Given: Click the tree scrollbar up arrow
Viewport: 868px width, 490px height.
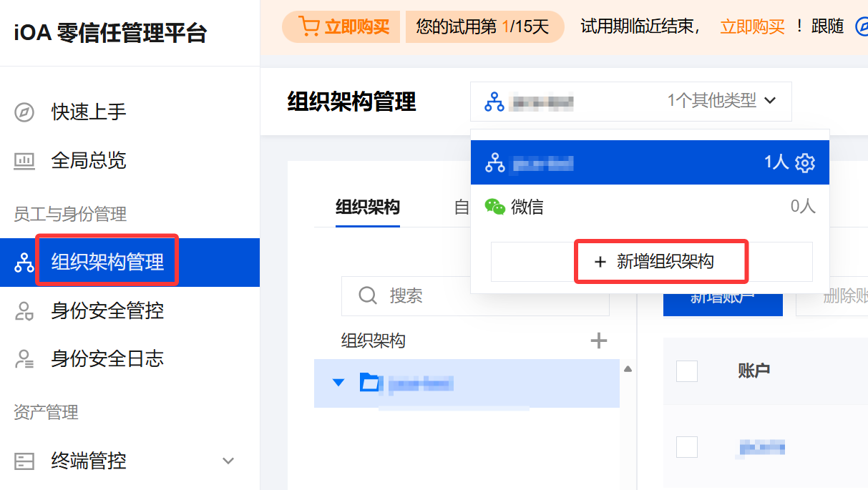Looking at the screenshot, I should (628, 369).
